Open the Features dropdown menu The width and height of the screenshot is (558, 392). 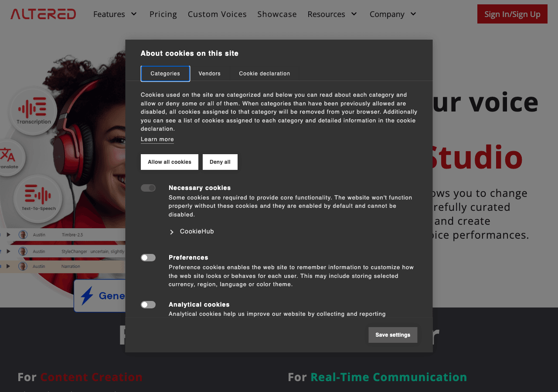point(115,14)
